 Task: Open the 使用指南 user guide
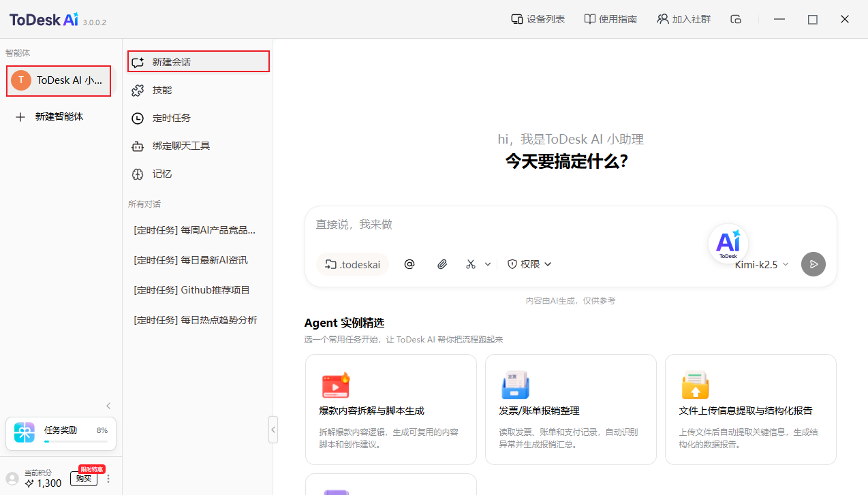point(610,19)
